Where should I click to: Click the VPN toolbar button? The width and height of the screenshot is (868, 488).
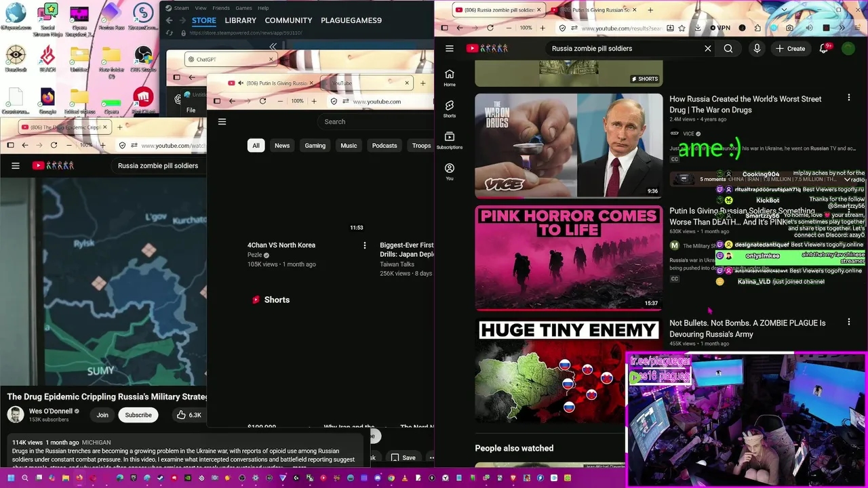(x=720, y=28)
